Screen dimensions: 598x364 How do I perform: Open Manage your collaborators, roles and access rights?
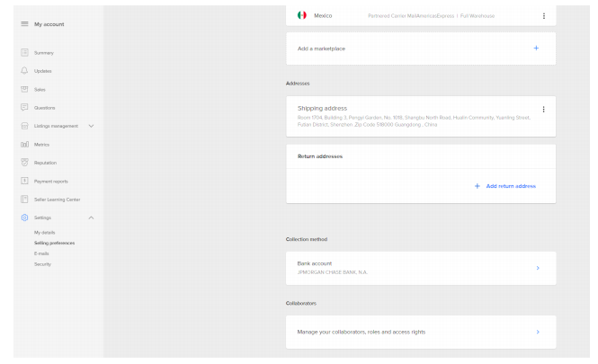421,332
